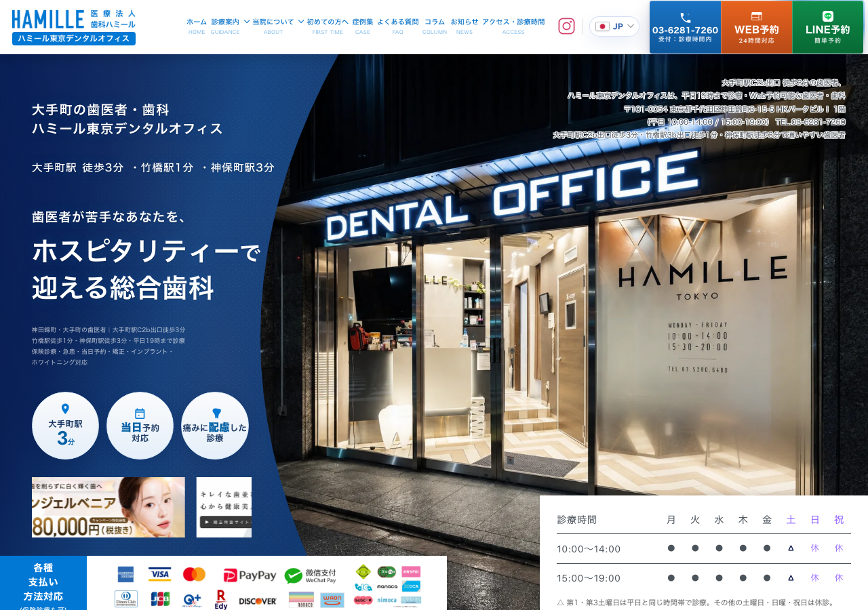Click the green LINE予約 button
This screenshot has width=868, height=610.
click(828, 27)
